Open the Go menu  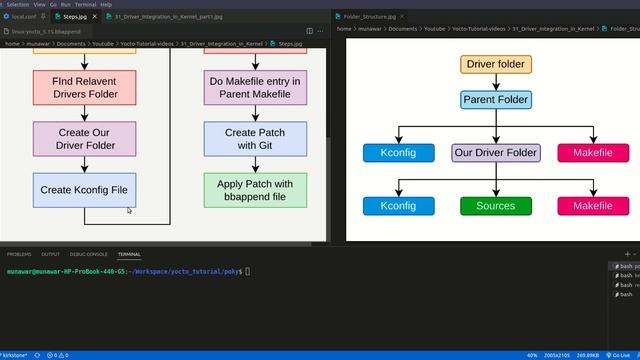53,4
